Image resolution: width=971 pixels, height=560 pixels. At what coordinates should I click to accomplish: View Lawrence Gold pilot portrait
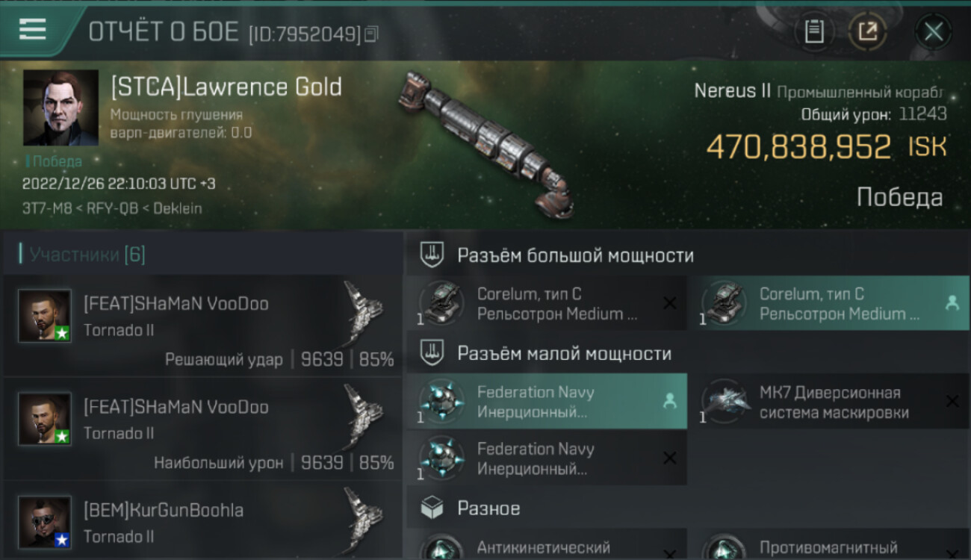61,108
